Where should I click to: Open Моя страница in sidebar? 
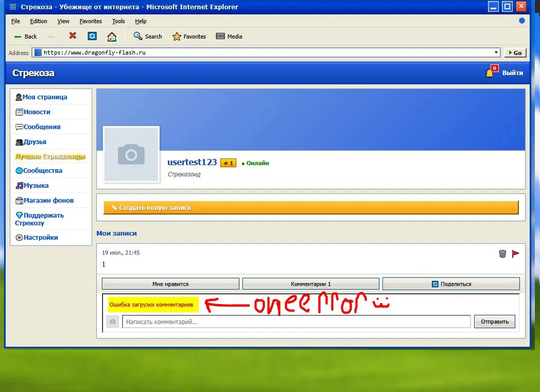tap(41, 97)
